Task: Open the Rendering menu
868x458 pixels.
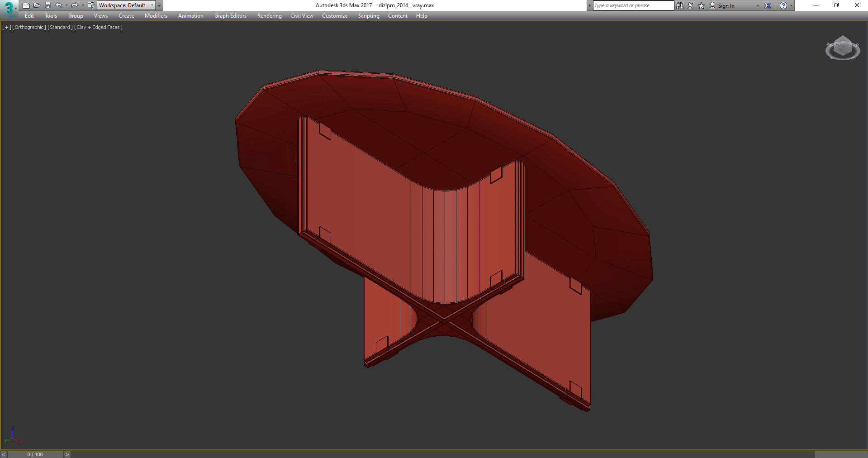Action: click(269, 16)
